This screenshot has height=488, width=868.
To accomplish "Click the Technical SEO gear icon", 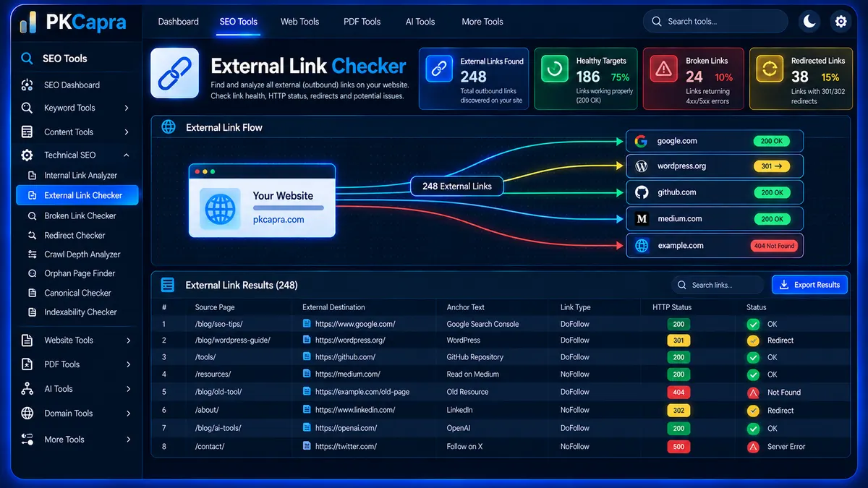I will pyautogui.click(x=27, y=155).
